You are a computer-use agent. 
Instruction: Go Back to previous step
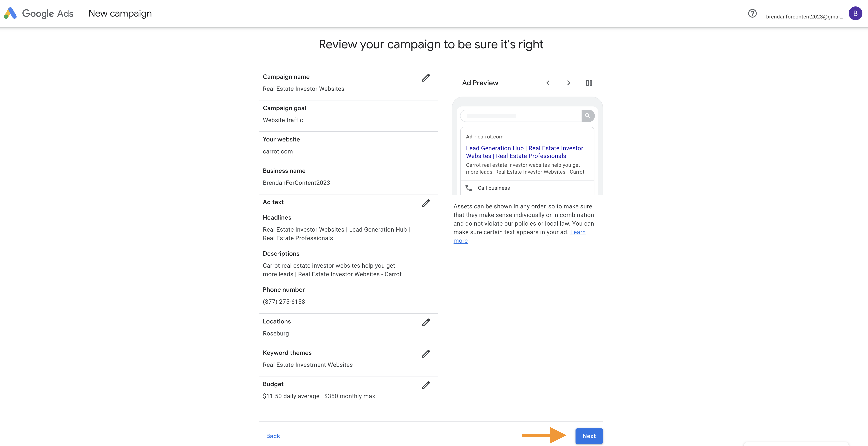[x=273, y=436]
